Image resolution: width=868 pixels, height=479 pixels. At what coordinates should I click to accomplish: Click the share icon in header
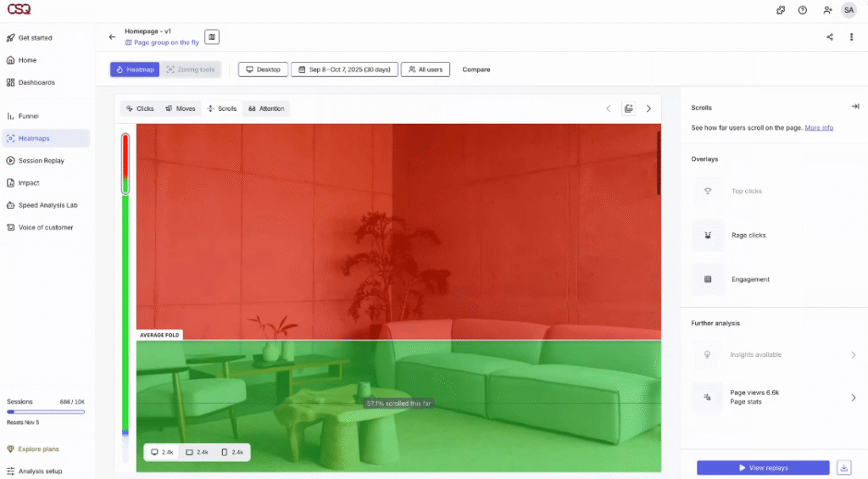829,37
